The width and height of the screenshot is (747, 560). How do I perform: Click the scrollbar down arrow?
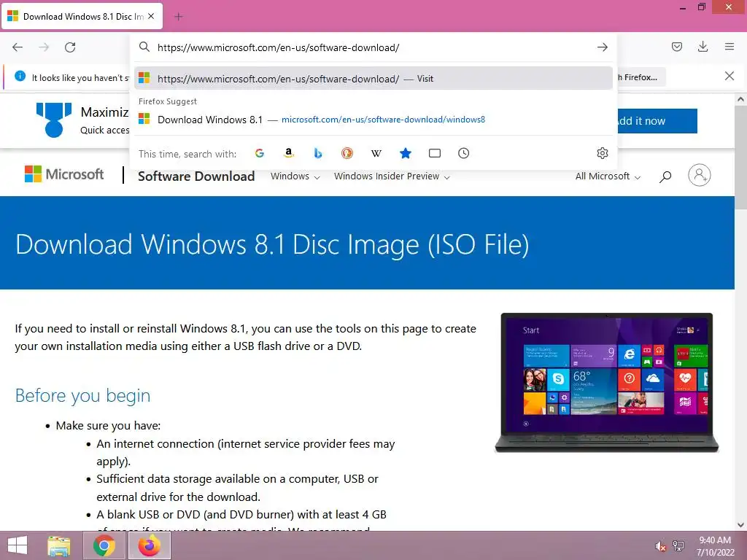pyautogui.click(x=740, y=525)
